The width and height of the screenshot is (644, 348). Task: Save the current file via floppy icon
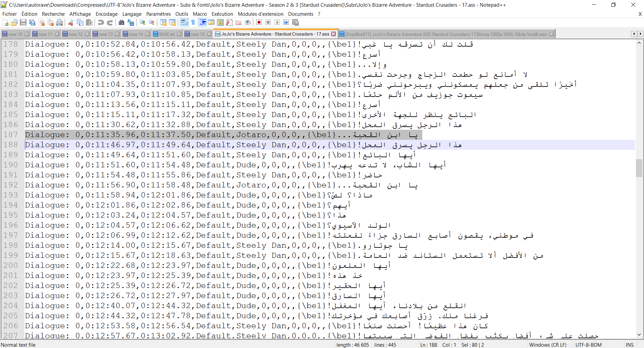(23, 22)
